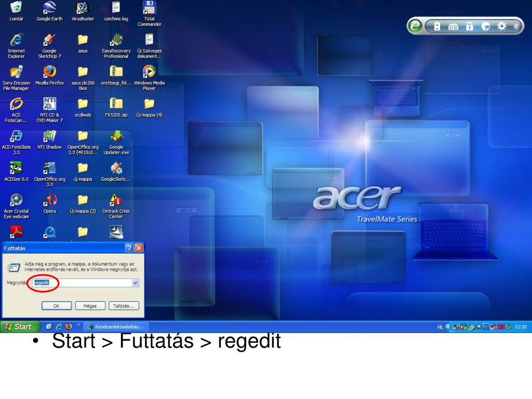Open the ecdlweb folder
532x399 pixels.
pyautogui.click(x=83, y=107)
